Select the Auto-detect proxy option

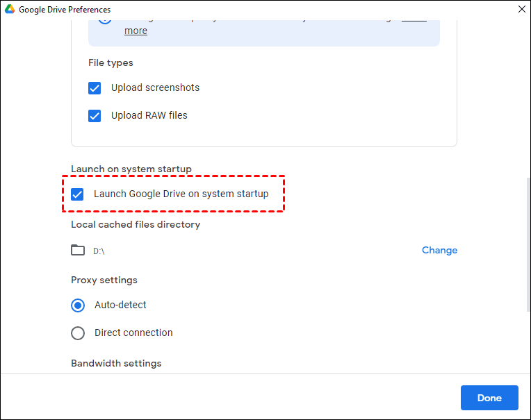(x=78, y=305)
